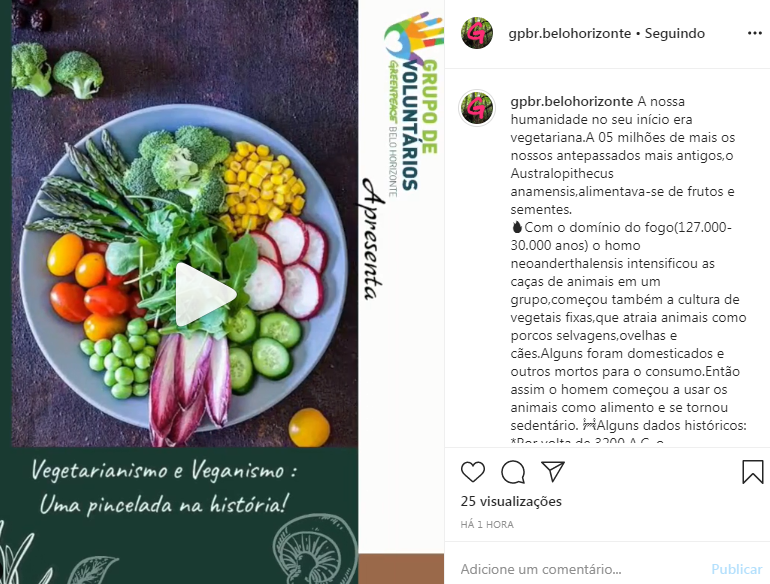Click the Apresenta script text on video
770x584 pixels.
(x=372, y=239)
